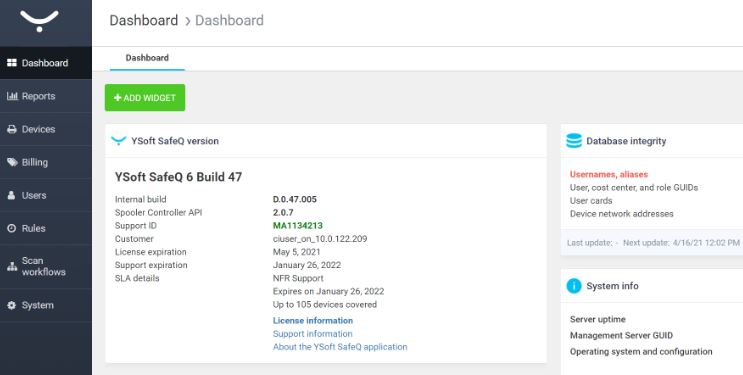Image resolution: width=743 pixels, height=375 pixels.
Task: Click the User cards entry
Action: coord(591,201)
